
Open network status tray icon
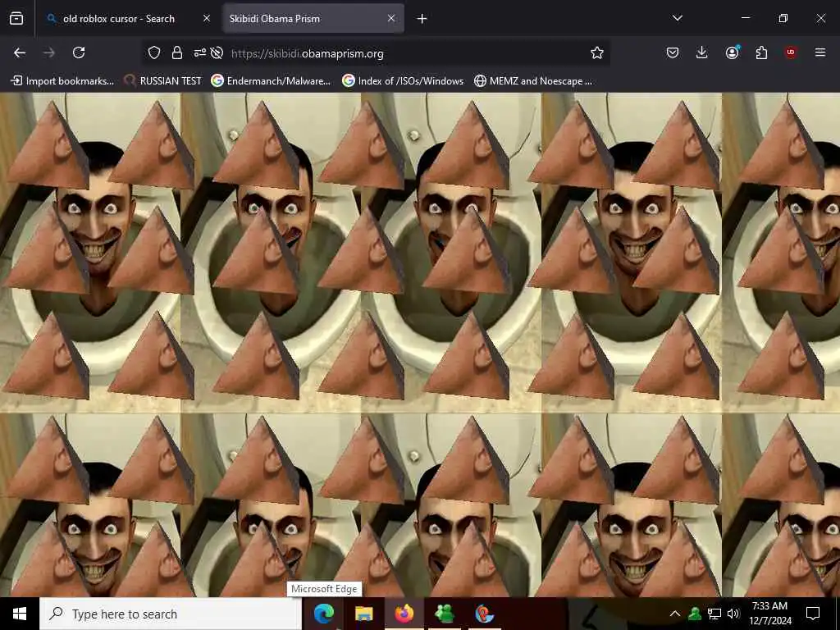714,614
